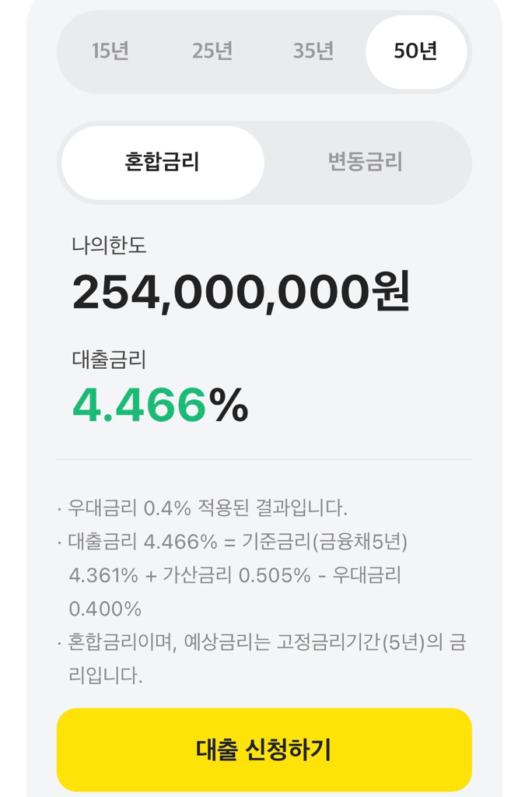Select the highlighted 50년 period option
Image resolution: width=532 pixels, height=797 pixels.
point(416,51)
